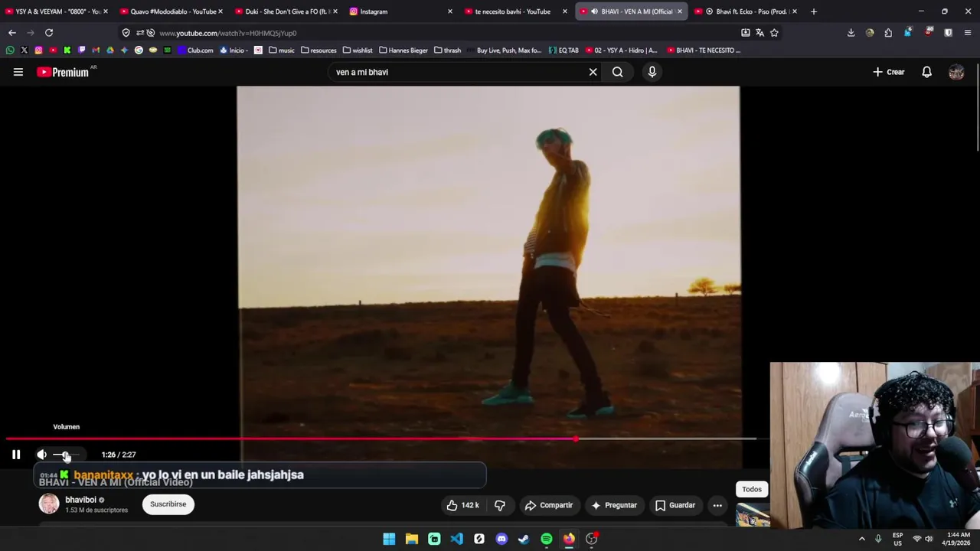This screenshot has height=551, width=980.
Task: Bookmark this page with the star icon
Action: point(774,33)
